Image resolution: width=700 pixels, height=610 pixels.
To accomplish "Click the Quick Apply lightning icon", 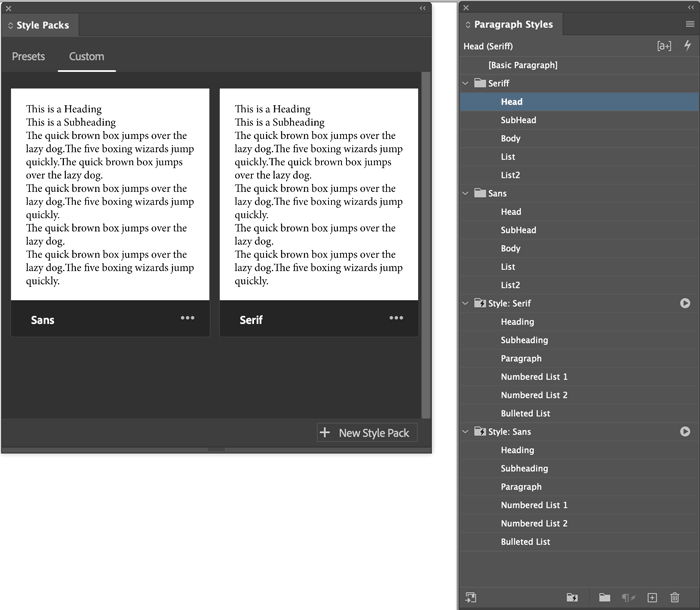I will click(x=688, y=45).
